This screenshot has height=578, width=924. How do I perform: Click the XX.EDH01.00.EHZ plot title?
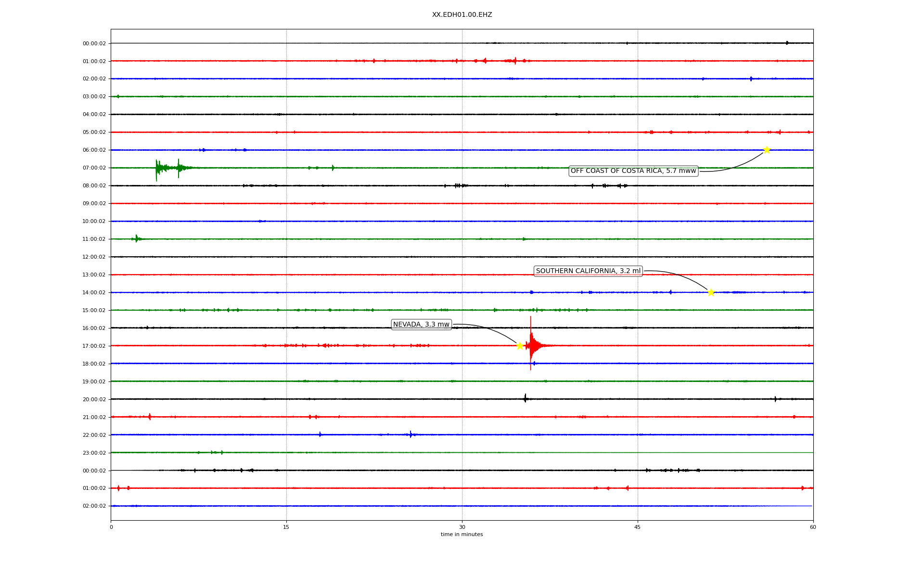(462, 15)
